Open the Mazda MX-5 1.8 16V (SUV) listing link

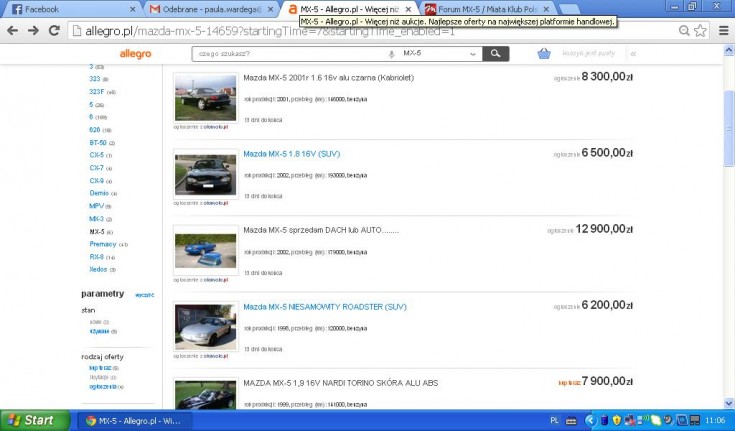coord(292,154)
